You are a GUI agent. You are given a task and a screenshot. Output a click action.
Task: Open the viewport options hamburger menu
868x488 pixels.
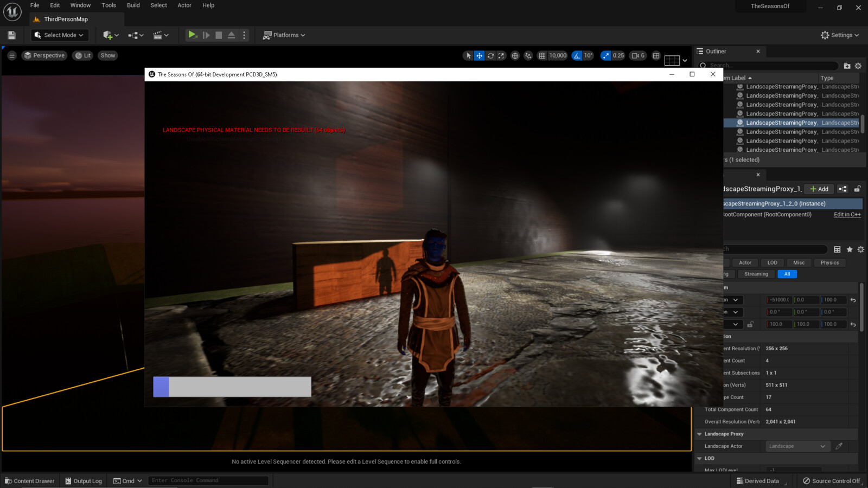[x=12, y=55]
